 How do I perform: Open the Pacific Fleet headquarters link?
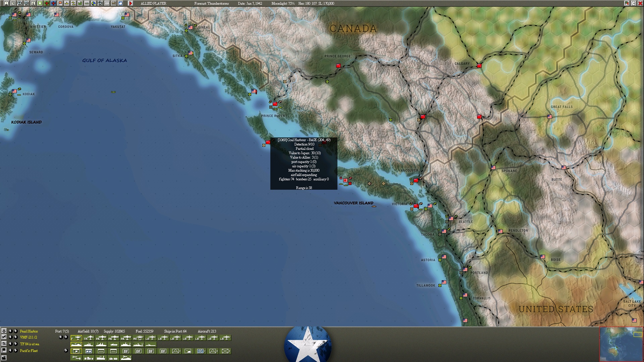[x=29, y=351]
